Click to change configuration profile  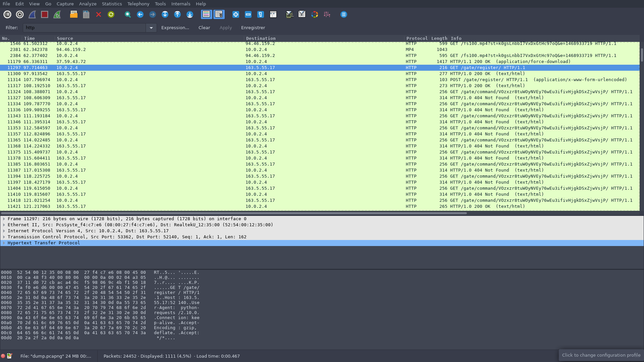601,355
